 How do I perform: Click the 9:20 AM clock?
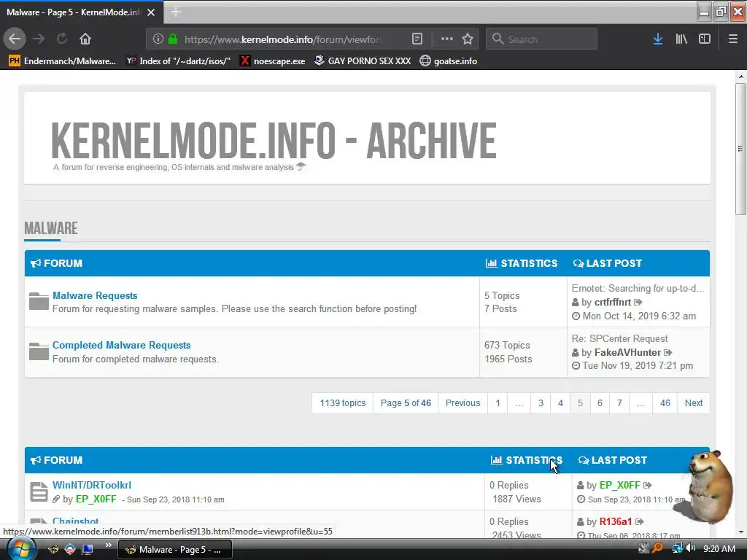719,549
